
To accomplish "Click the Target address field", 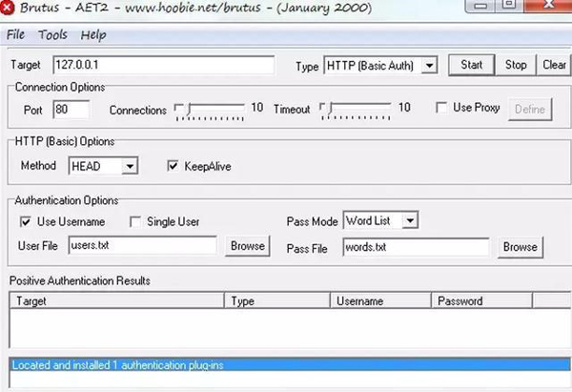I will [x=164, y=65].
